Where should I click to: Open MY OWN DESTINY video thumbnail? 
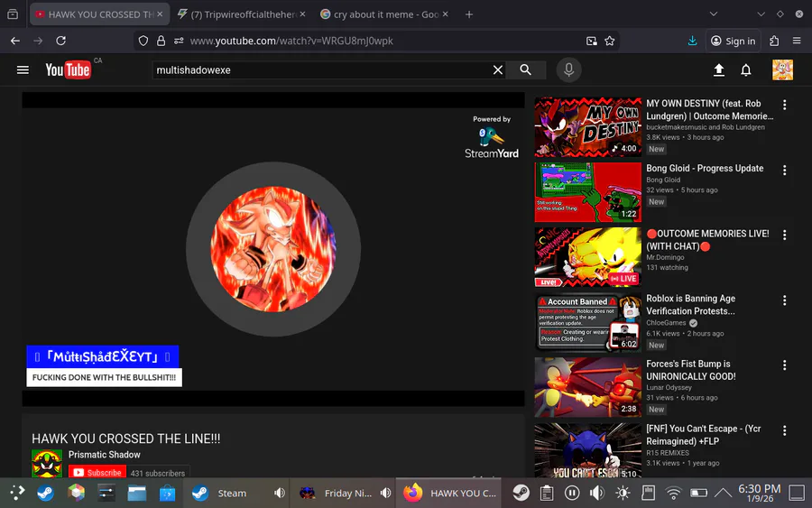pyautogui.click(x=587, y=127)
